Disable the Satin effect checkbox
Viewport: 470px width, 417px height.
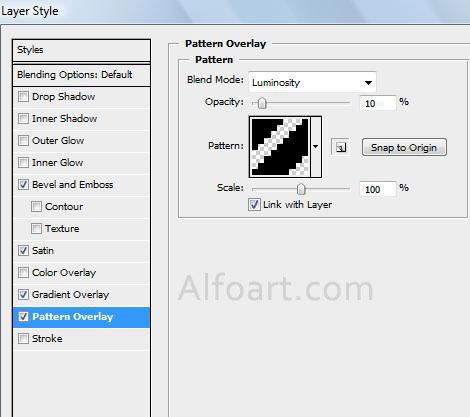tap(23, 251)
